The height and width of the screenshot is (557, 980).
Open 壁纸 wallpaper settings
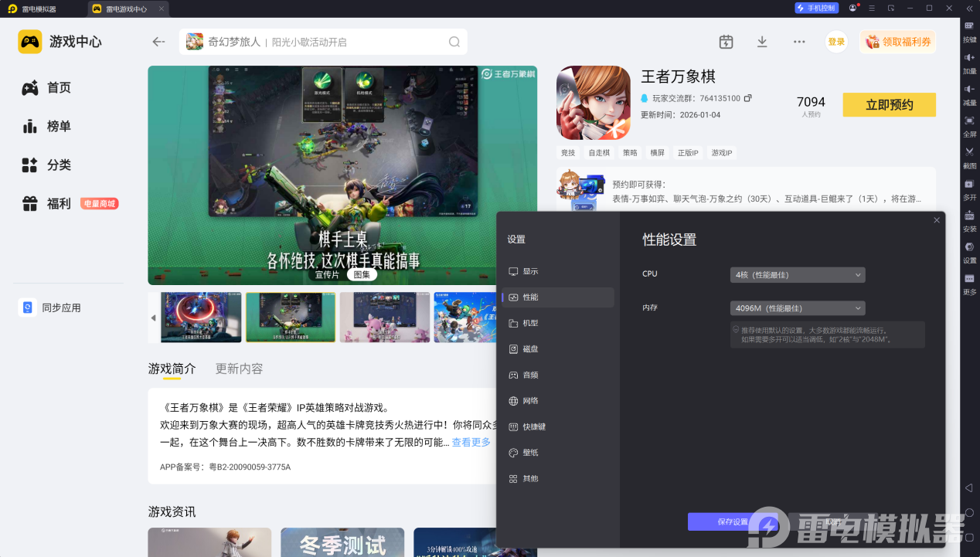(x=558, y=453)
